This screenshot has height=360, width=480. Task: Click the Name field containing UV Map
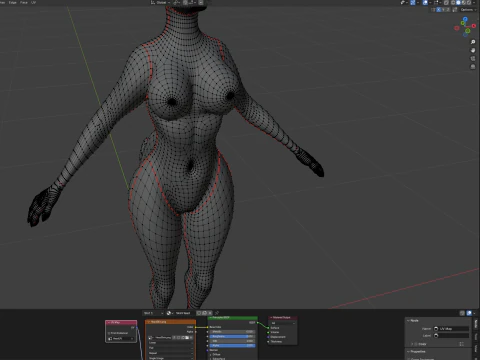[451, 329]
